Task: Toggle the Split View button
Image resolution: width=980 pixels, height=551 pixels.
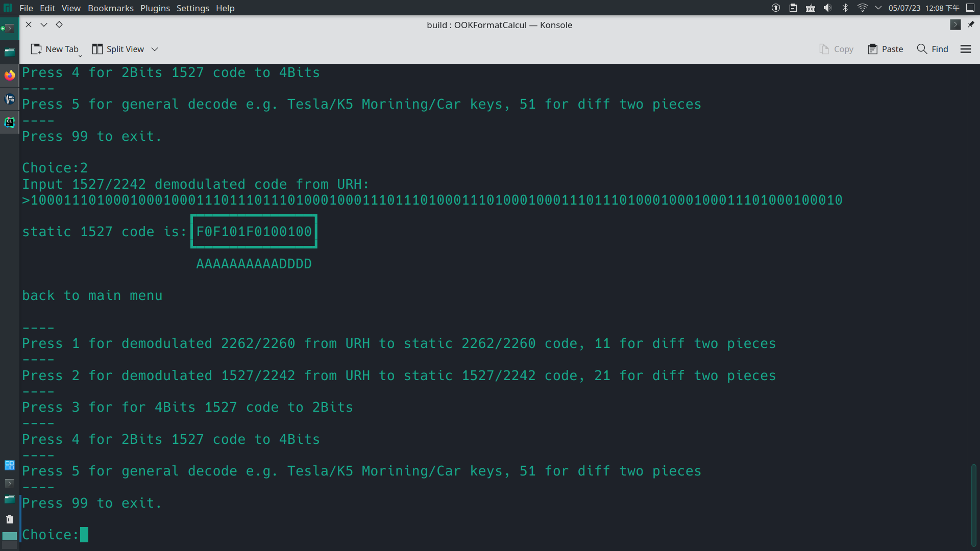Action: pos(118,49)
